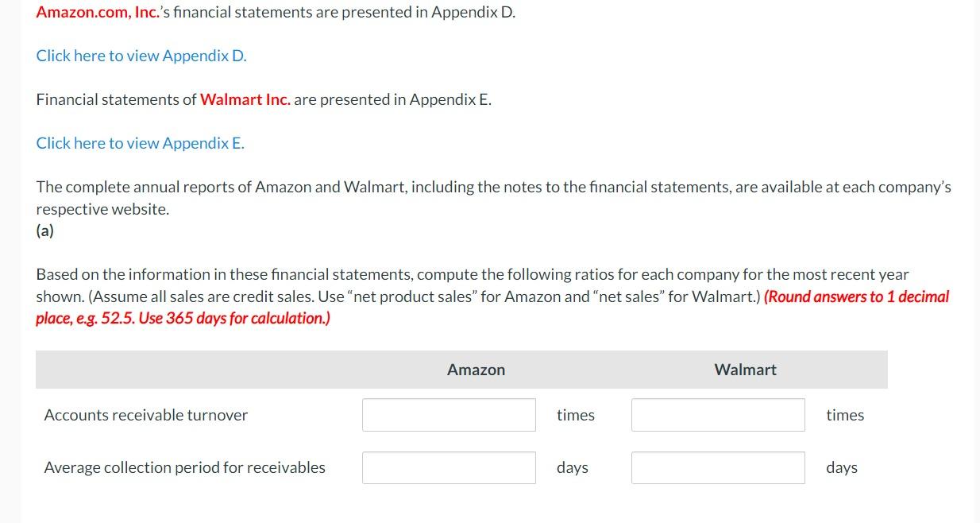Image resolution: width=980 pixels, height=523 pixels.
Task: Select the Amazon column header in the table
Action: (475, 369)
